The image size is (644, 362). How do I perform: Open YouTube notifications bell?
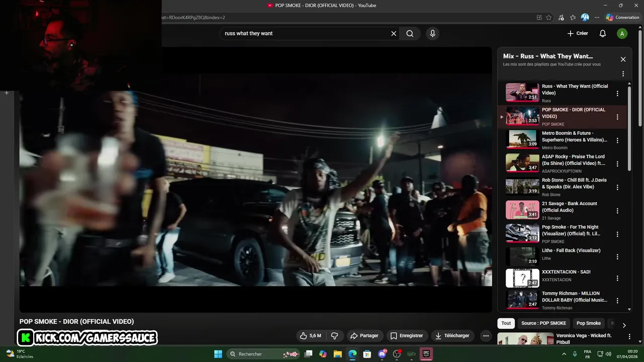pos(602,34)
